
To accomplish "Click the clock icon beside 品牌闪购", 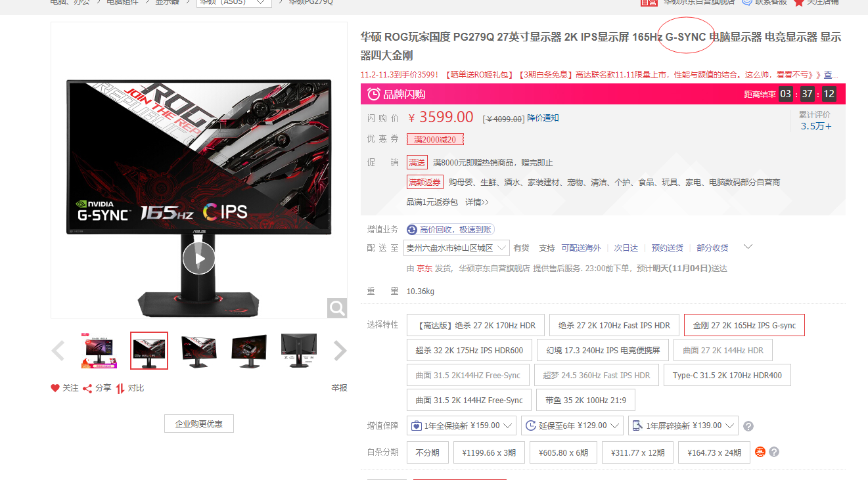I will [373, 94].
